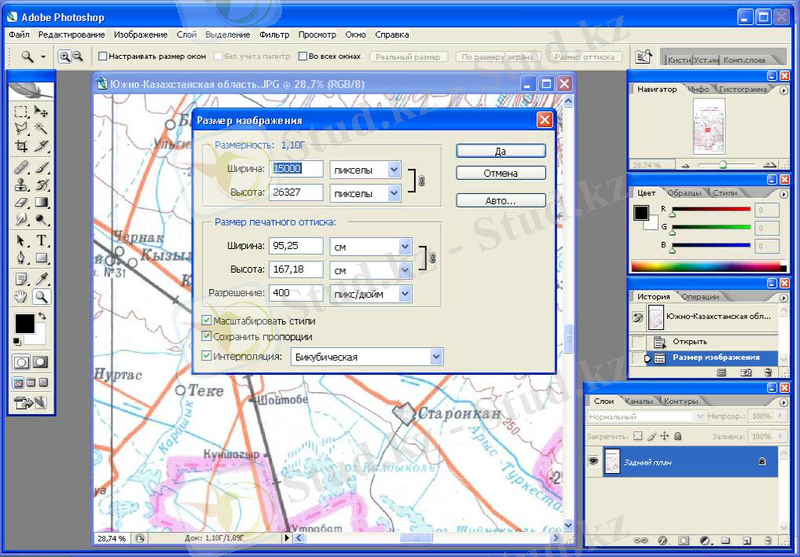The height and width of the screenshot is (557, 800).
Task: Switch to the Каналы tab
Action: click(x=638, y=402)
